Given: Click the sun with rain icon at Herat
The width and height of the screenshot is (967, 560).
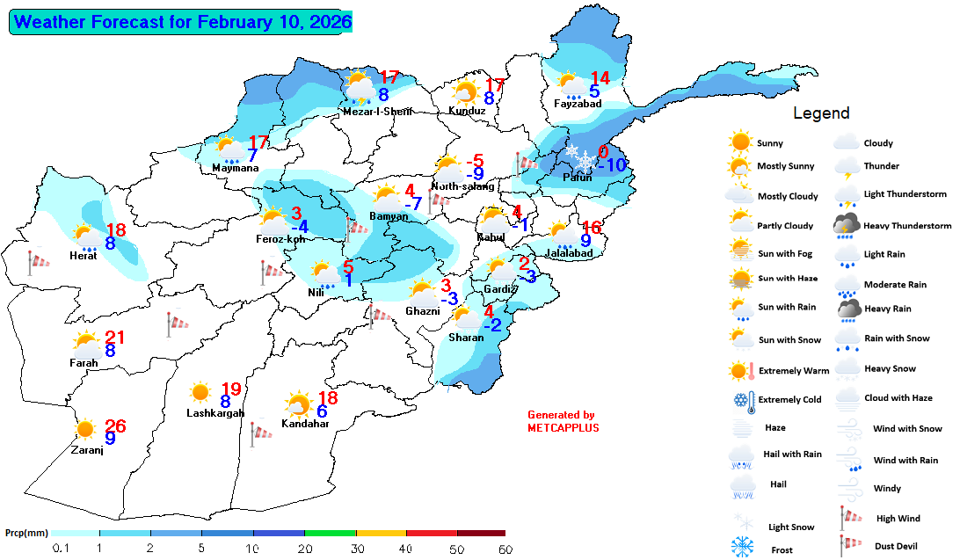Looking at the screenshot, I should click(87, 236).
